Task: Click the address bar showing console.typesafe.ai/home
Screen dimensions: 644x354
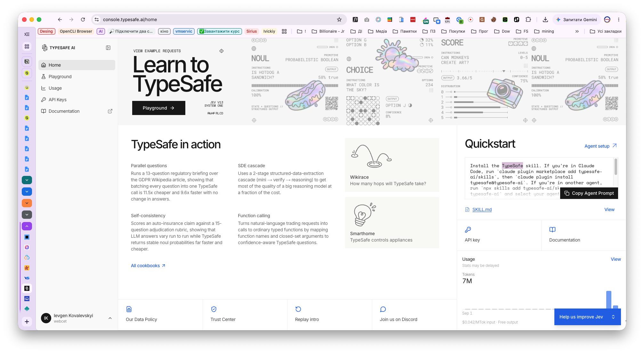Action: (218, 20)
